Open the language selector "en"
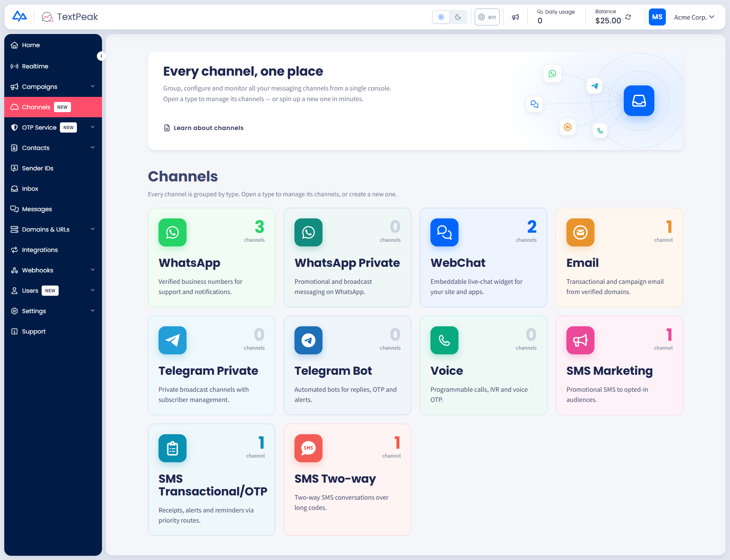The width and height of the screenshot is (730, 560). 487,17
